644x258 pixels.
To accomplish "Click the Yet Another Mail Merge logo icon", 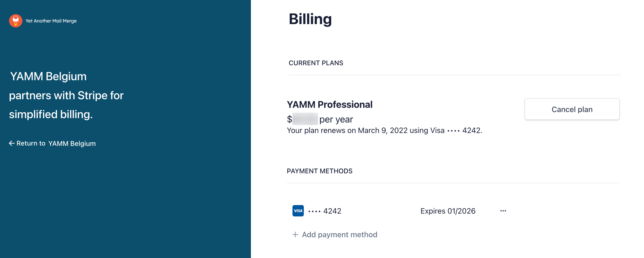I will pyautogui.click(x=16, y=21).
